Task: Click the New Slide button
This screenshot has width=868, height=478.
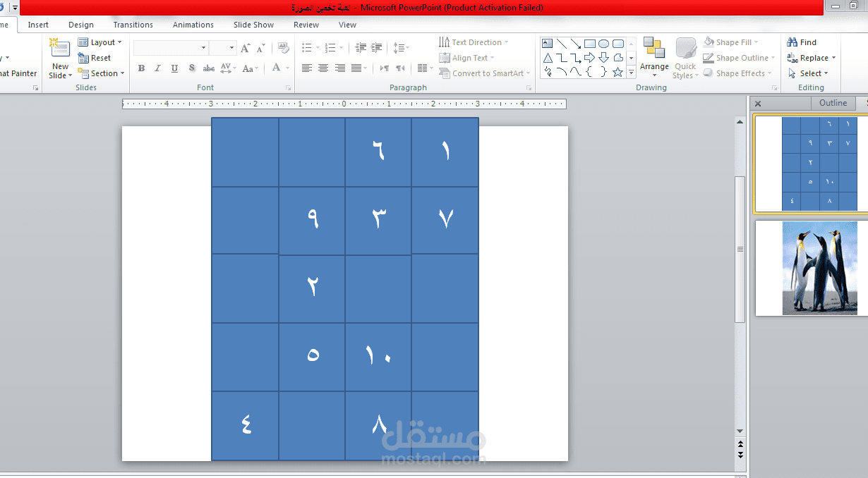Action: pyautogui.click(x=60, y=58)
